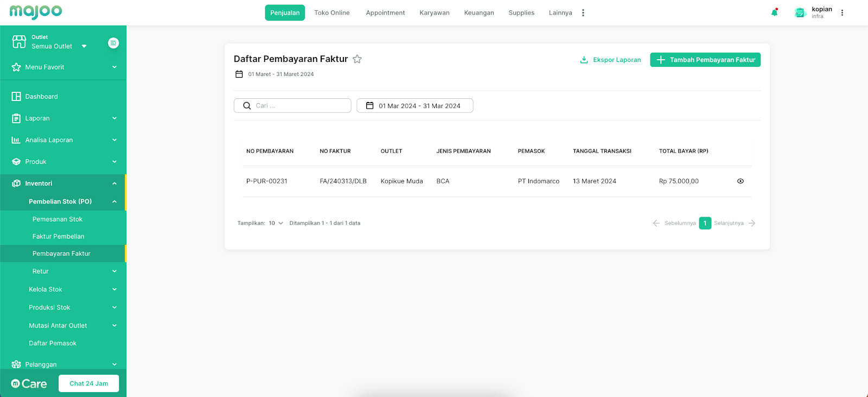Viewport: 868px width, 397px height.
Task: Open the 01 Mar 2024 - 31 Mar 2024 date picker
Action: pos(415,106)
